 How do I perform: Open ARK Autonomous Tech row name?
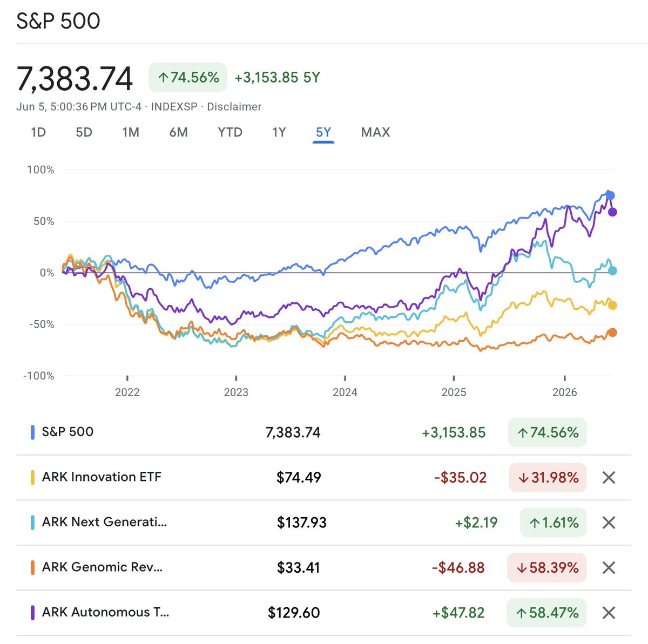pyautogui.click(x=105, y=612)
